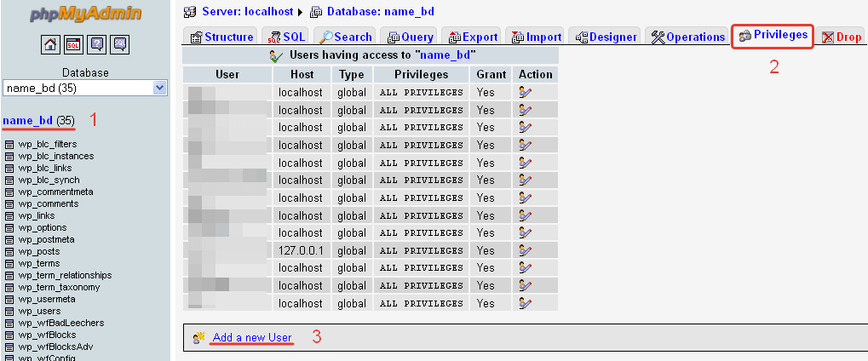Select the Drop tab
The width and height of the screenshot is (868, 361).
pos(842,37)
